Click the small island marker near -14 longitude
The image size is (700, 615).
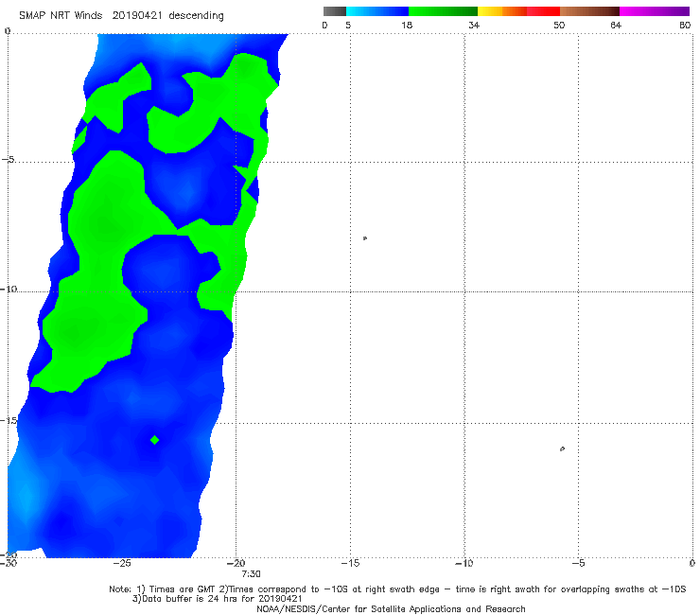click(x=365, y=238)
